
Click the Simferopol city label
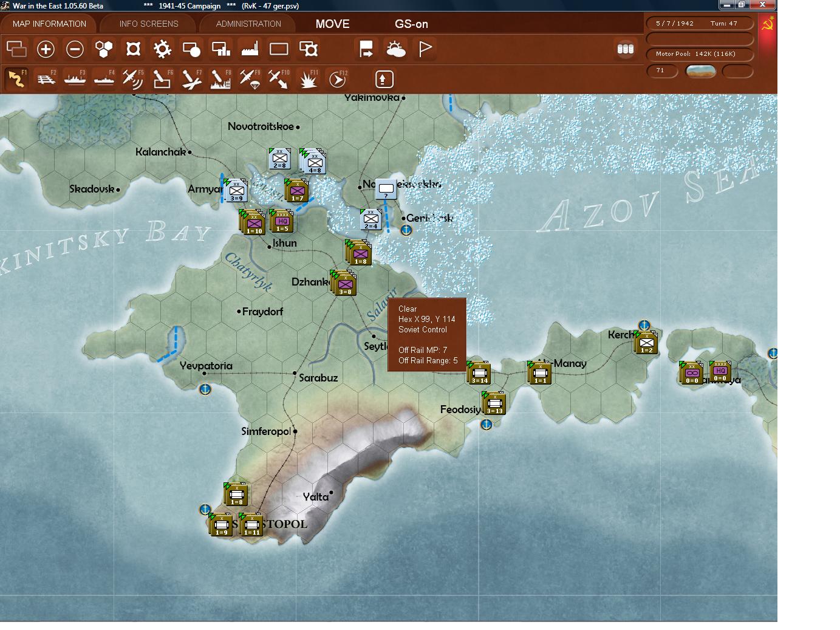[x=266, y=431]
